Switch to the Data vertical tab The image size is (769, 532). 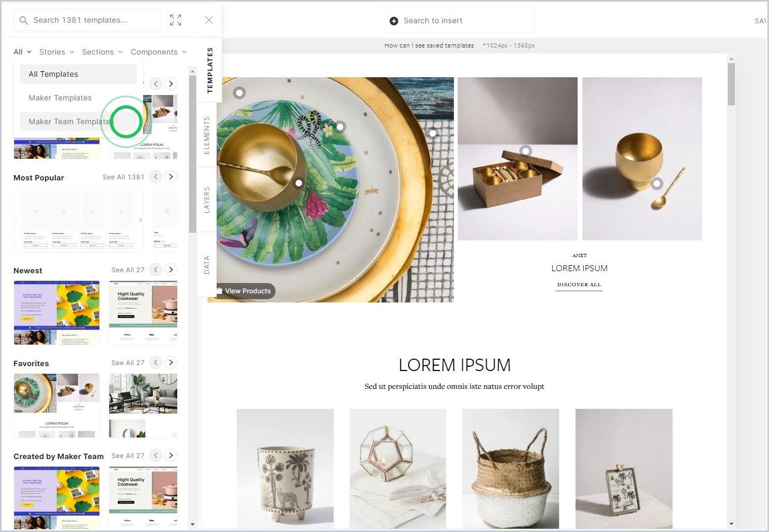click(x=206, y=265)
